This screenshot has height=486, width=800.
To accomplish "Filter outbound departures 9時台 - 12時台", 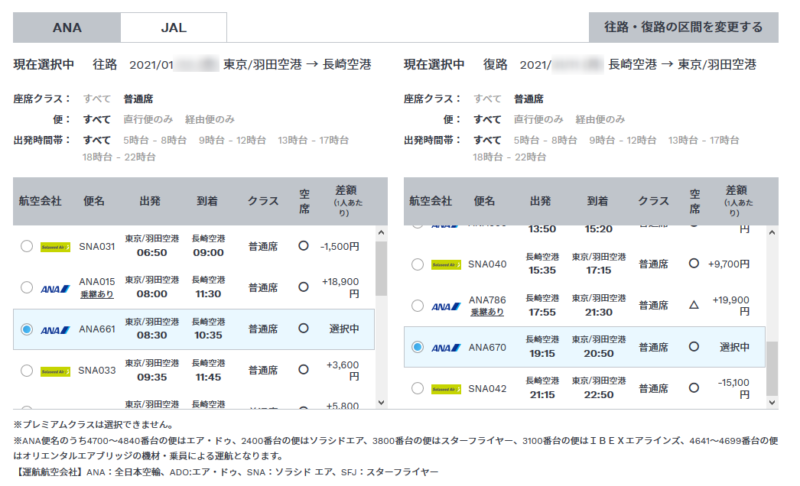I will point(232,140).
